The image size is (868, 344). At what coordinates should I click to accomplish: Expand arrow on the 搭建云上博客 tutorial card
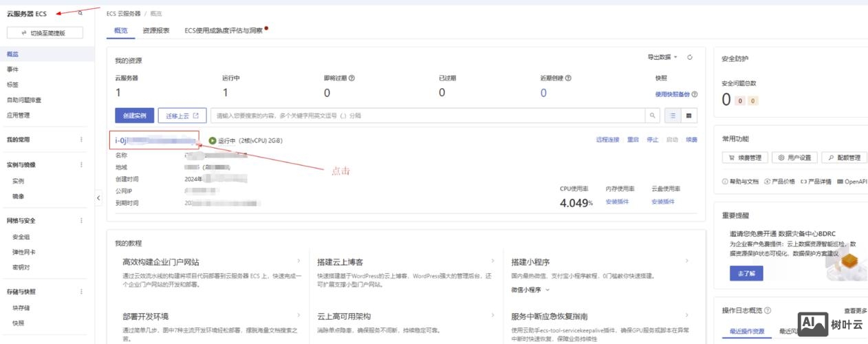493,261
